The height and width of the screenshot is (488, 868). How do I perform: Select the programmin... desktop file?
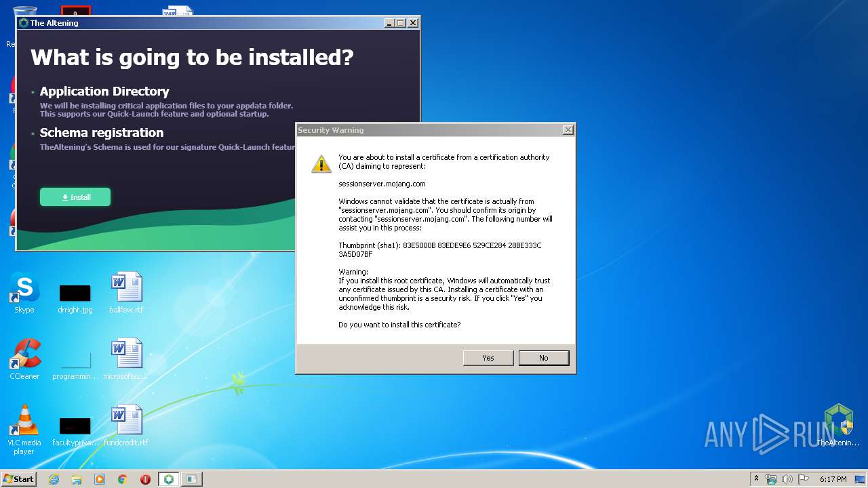coord(75,365)
